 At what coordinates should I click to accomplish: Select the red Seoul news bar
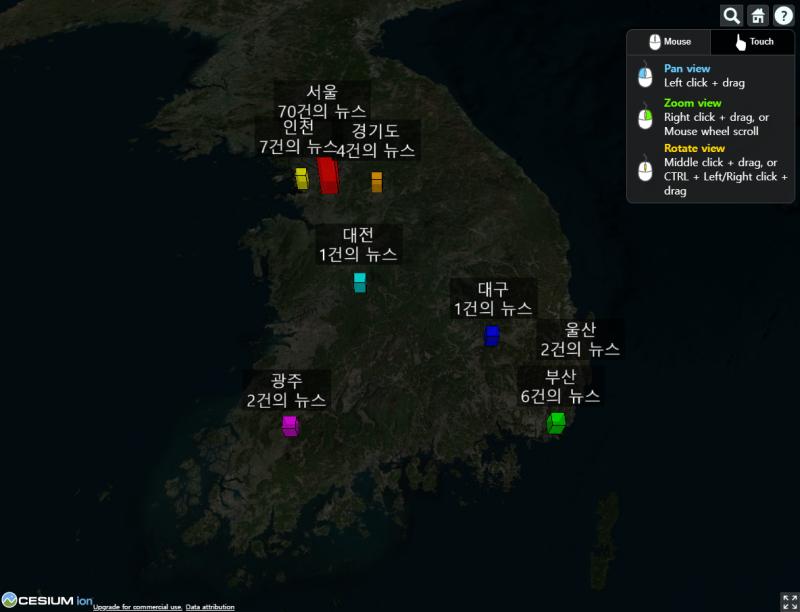(328, 175)
